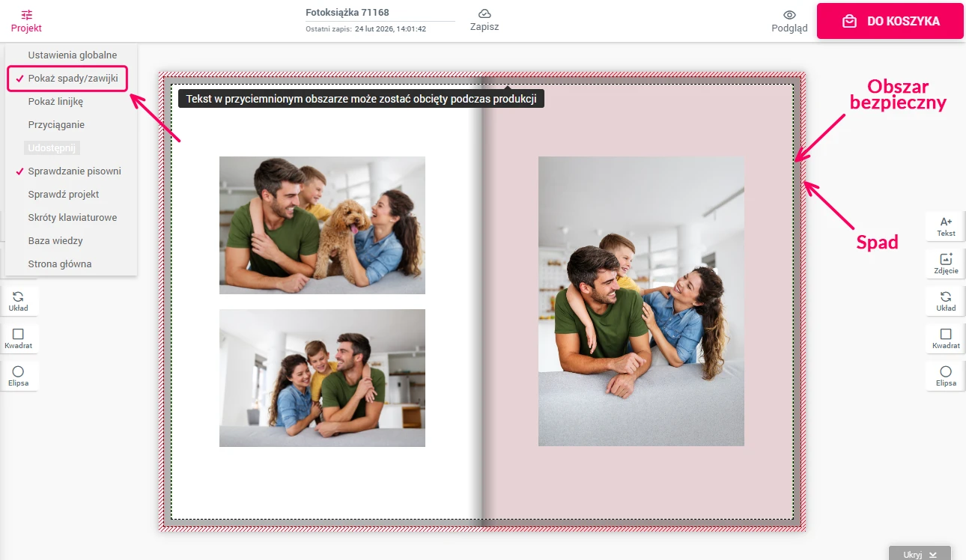Select the Tekst tool in right panel

point(945,225)
